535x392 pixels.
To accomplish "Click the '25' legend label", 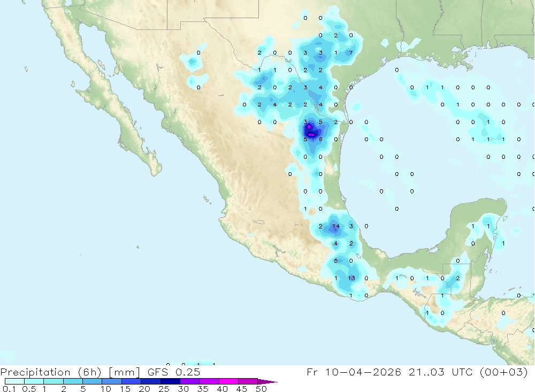I will point(164,389).
